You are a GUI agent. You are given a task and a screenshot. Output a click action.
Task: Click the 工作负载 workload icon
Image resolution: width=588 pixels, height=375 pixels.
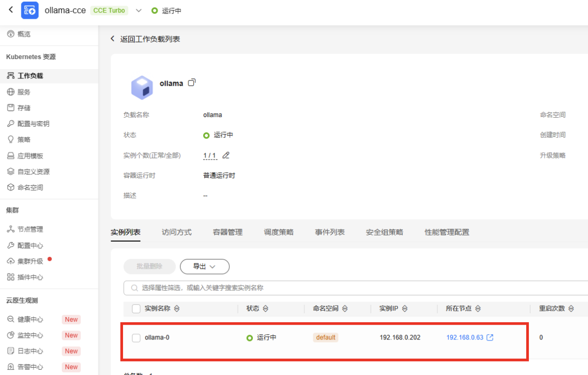(x=10, y=76)
